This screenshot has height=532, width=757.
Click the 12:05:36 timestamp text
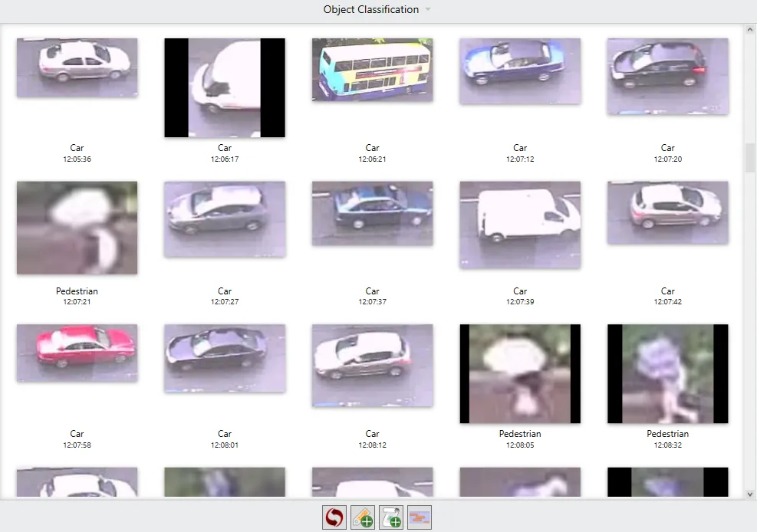pos(77,159)
